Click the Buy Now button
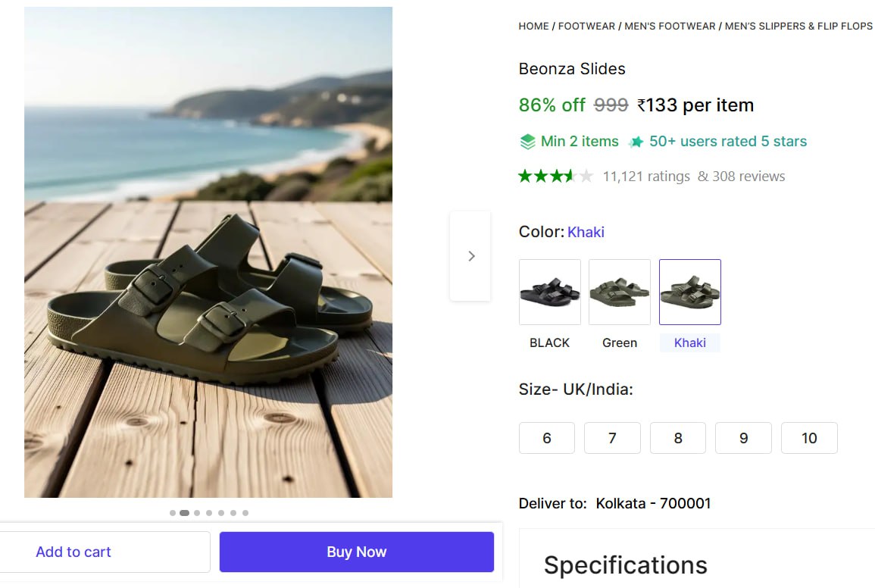The width and height of the screenshot is (875, 588). click(x=357, y=552)
